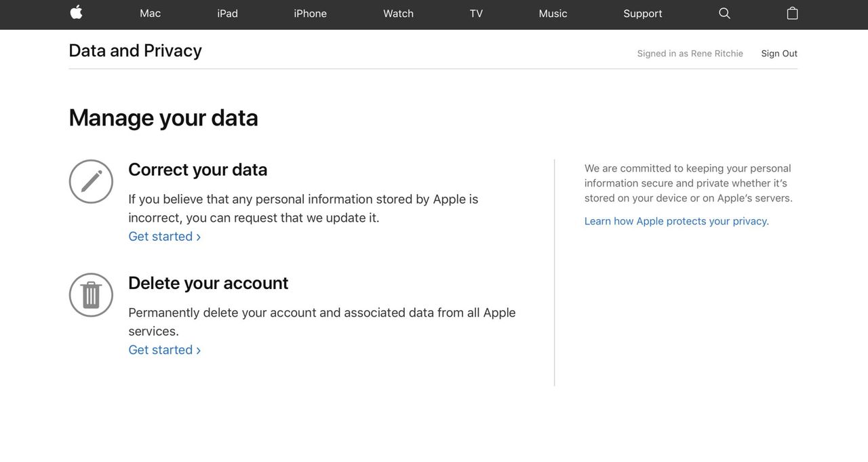The height and width of the screenshot is (462, 868).
Task: Click the 'If you believe that any personal' text
Action: [303, 208]
